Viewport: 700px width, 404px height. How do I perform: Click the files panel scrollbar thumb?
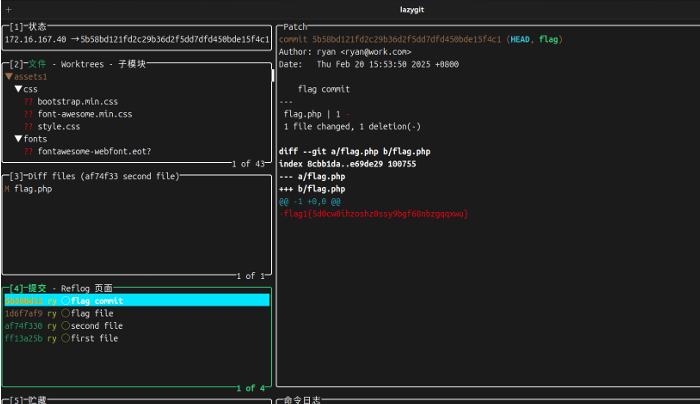click(x=273, y=75)
